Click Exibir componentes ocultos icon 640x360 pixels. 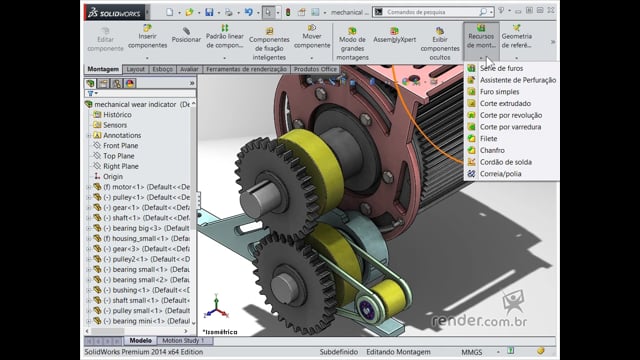[x=440, y=31]
